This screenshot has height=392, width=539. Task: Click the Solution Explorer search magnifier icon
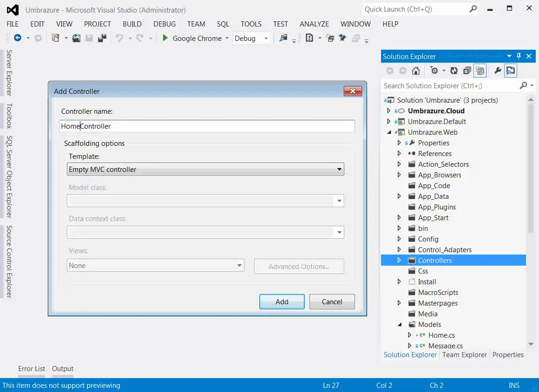coord(523,85)
